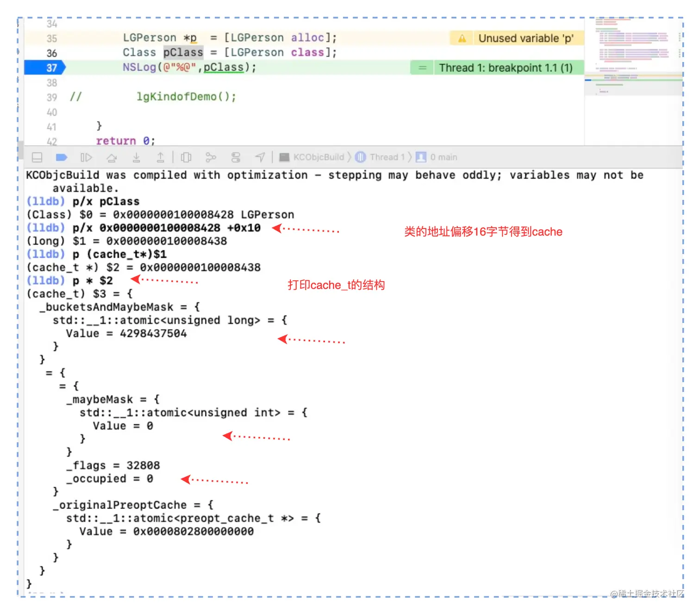This screenshot has width=700, height=614.
Task: Open the Thread 1 breadcrumb
Action: coord(381,157)
